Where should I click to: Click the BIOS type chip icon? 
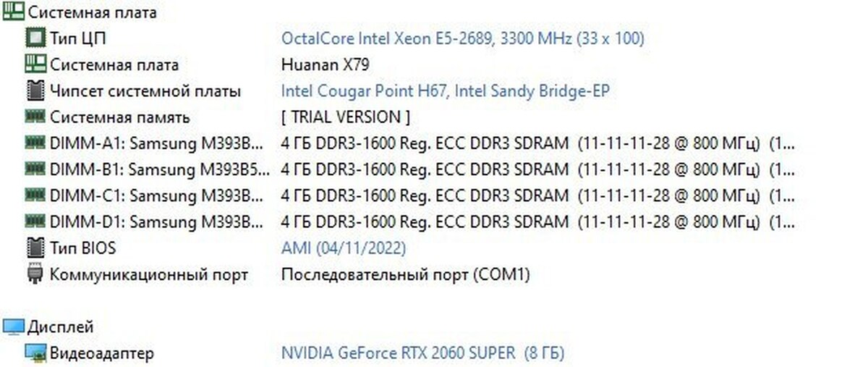point(35,248)
